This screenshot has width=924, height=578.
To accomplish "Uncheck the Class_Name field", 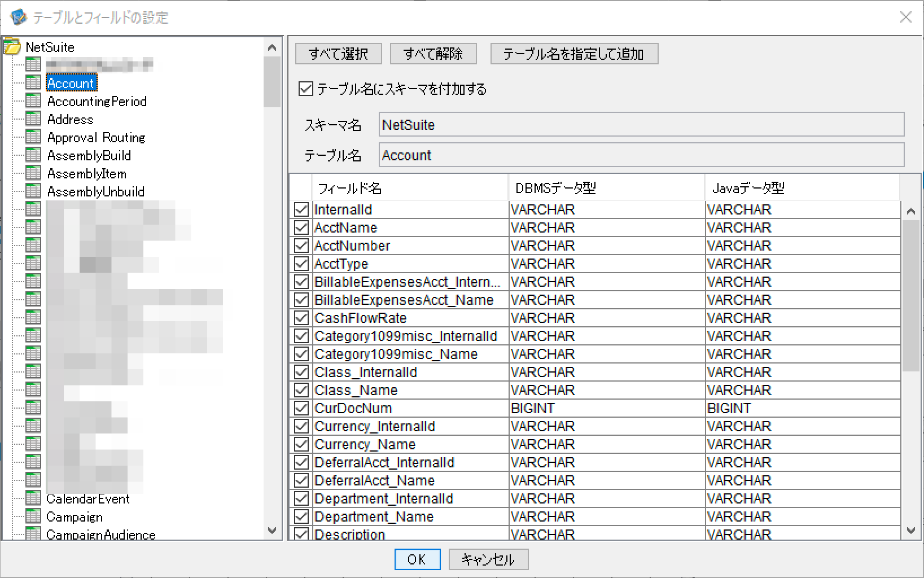I will pyautogui.click(x=301, y=390).
